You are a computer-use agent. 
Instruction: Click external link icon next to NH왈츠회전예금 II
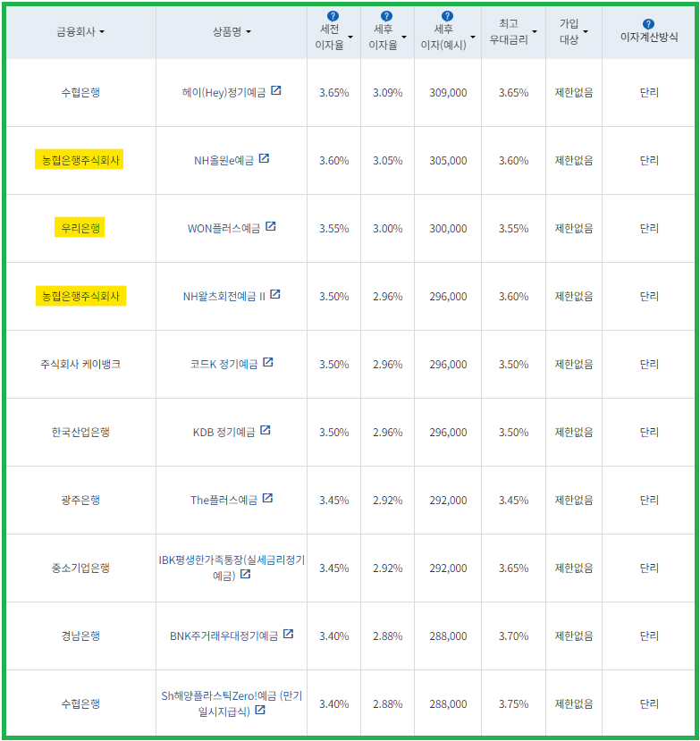pyautogui.click(x=275, y=294)
